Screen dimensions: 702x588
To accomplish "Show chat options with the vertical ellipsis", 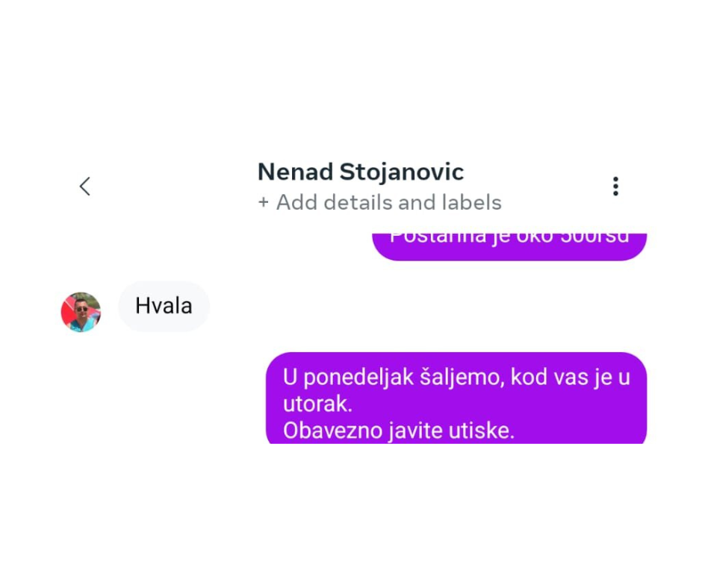I will [615, 186].
